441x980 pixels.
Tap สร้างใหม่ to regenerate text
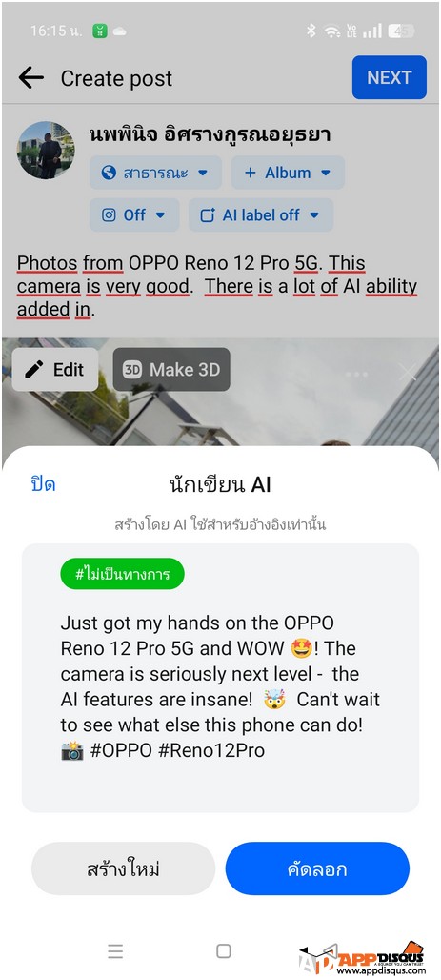coord(123,868)
